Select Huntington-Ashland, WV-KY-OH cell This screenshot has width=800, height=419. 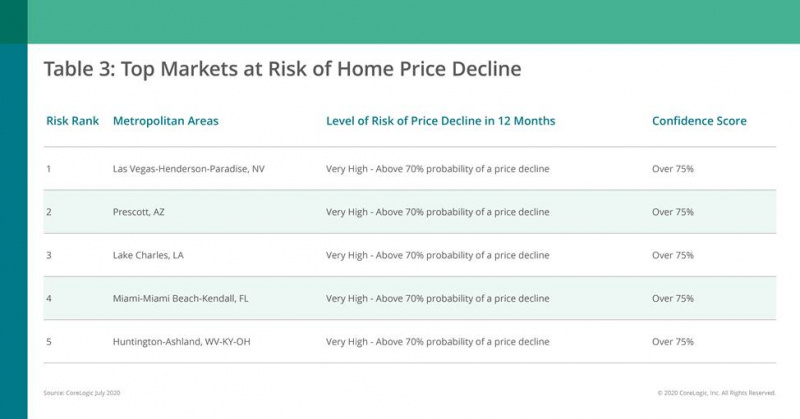click(x=182, y=342)
